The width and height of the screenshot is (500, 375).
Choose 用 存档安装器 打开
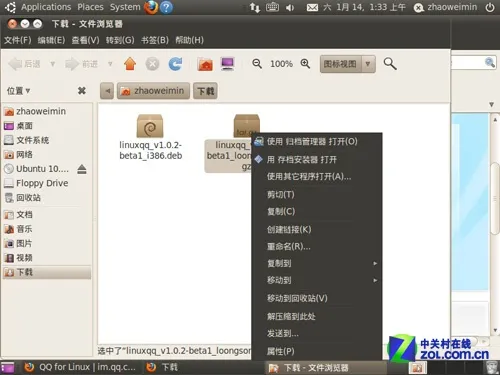click(317, 160)
